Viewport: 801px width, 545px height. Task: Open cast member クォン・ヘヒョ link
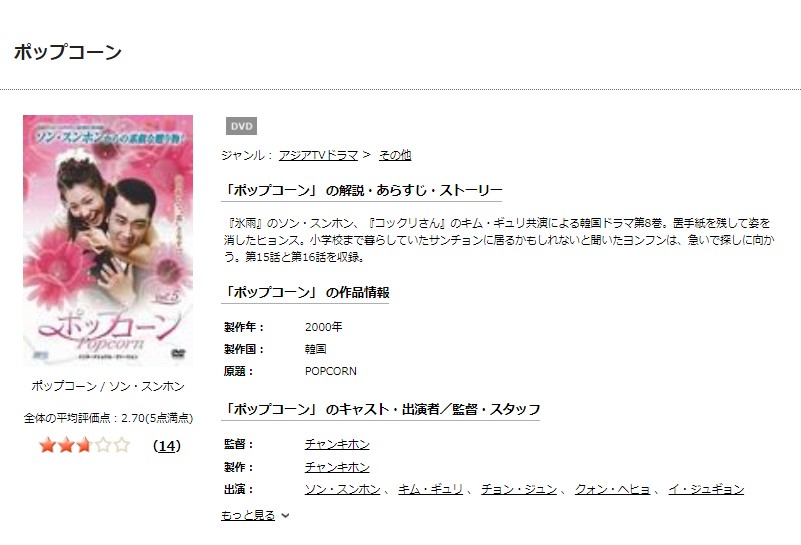(x=612, y=489)
